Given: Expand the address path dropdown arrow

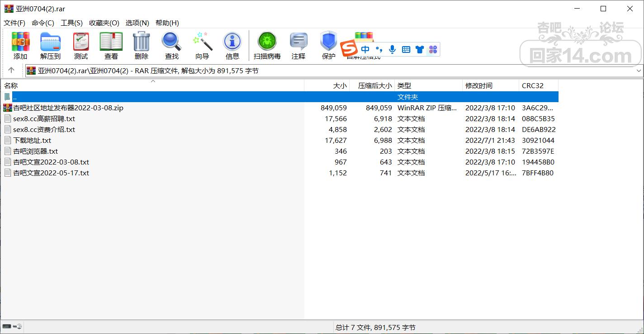Looking at the screenshot, I should 639,71.
